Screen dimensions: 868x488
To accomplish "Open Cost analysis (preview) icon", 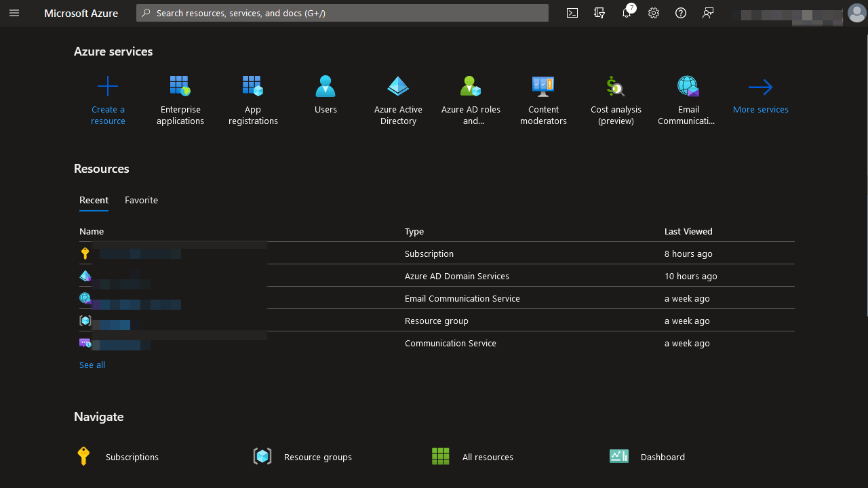I will pyautogui.click(x=616, y=86).
